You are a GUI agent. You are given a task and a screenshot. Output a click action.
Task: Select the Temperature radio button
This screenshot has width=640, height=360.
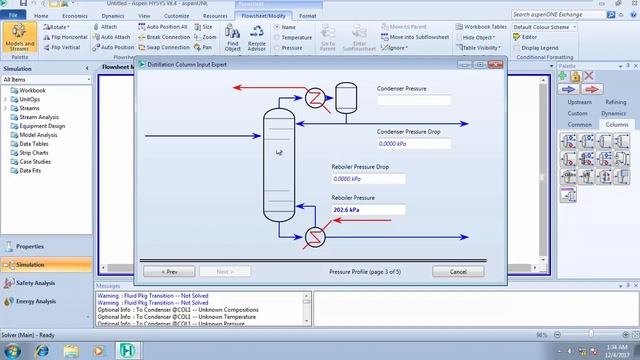point(277,38)
